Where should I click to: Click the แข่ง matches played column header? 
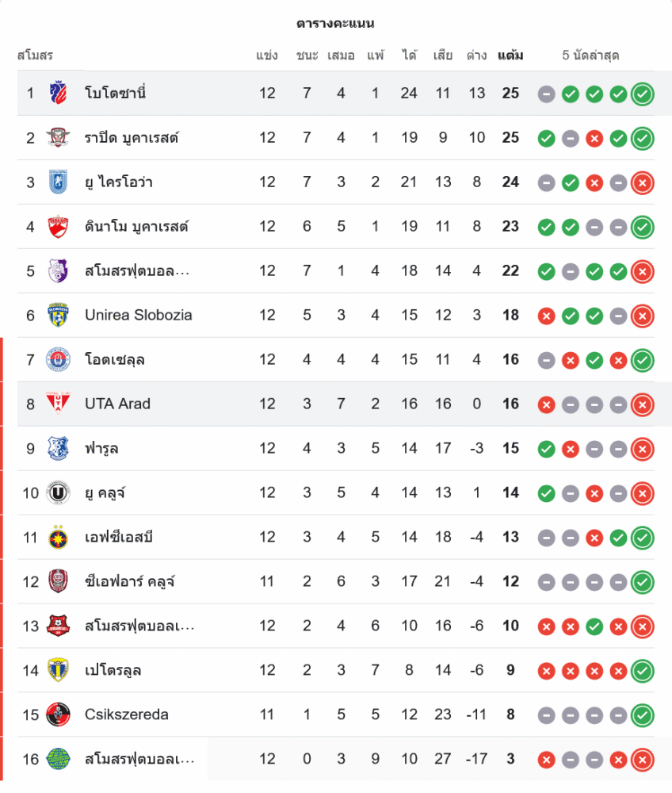pyautogui.click(x=267, y=56)
